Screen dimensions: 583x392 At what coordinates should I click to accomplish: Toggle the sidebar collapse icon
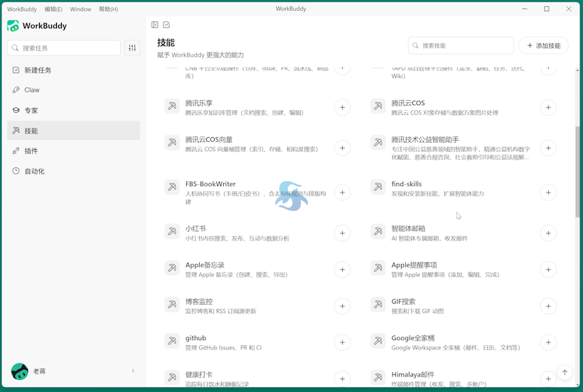coord(155,25)
